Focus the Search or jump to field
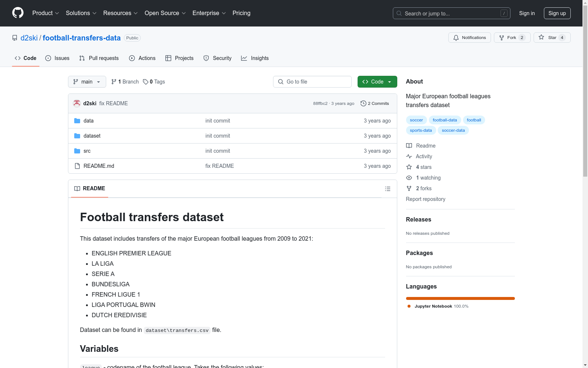This screenshot has height=368, width=588. (x=452, y=13)
